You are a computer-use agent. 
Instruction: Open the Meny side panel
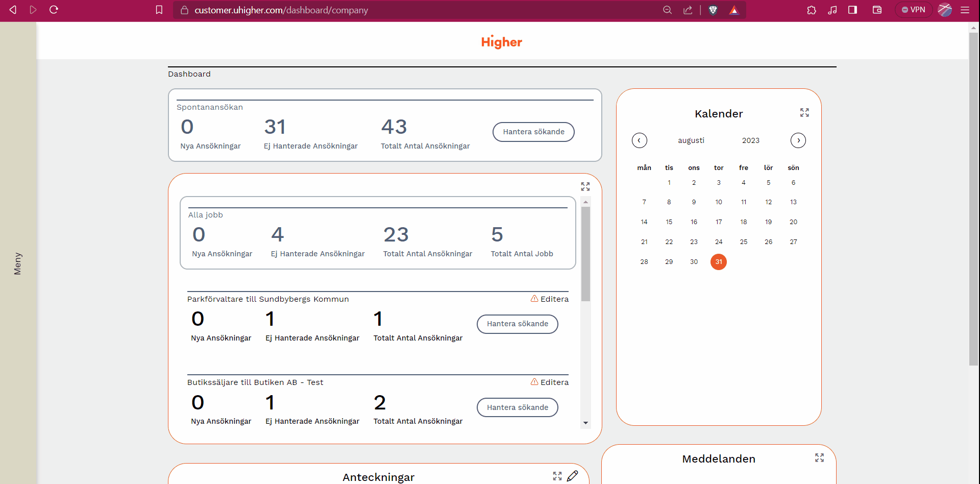[18, 263]
